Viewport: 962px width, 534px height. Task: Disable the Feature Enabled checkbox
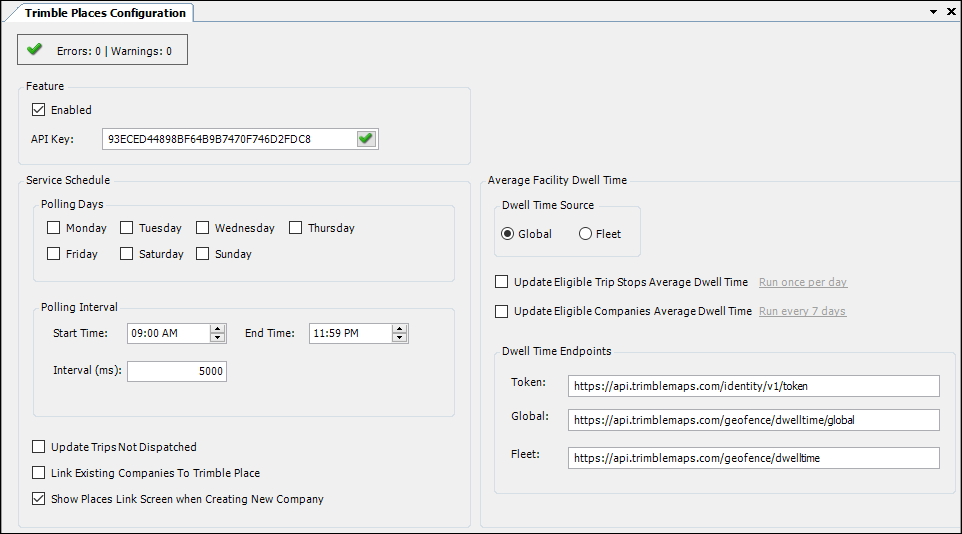39,110
